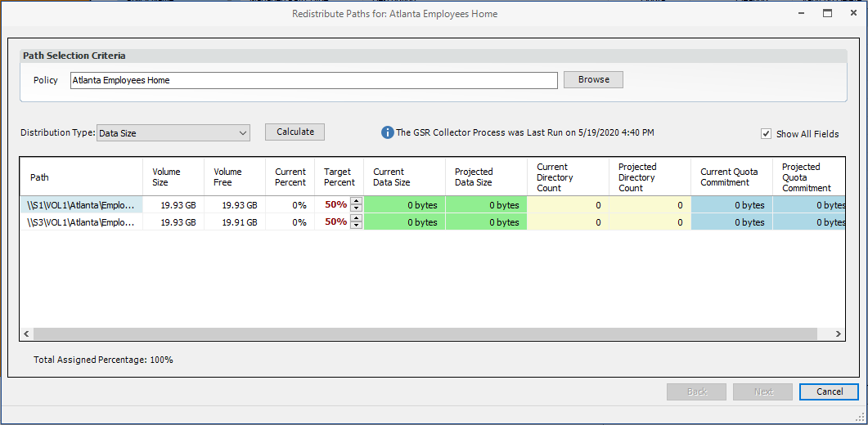Click the blue info icon beside GSR message
This screenshot has width=868, height=425.
pyautogui.click(x=387, y=132)
